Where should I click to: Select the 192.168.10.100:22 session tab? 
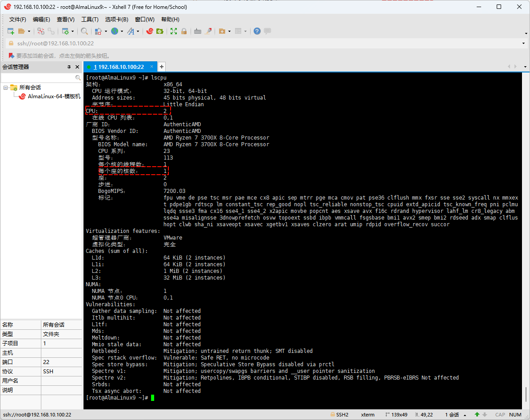(118, 67)
